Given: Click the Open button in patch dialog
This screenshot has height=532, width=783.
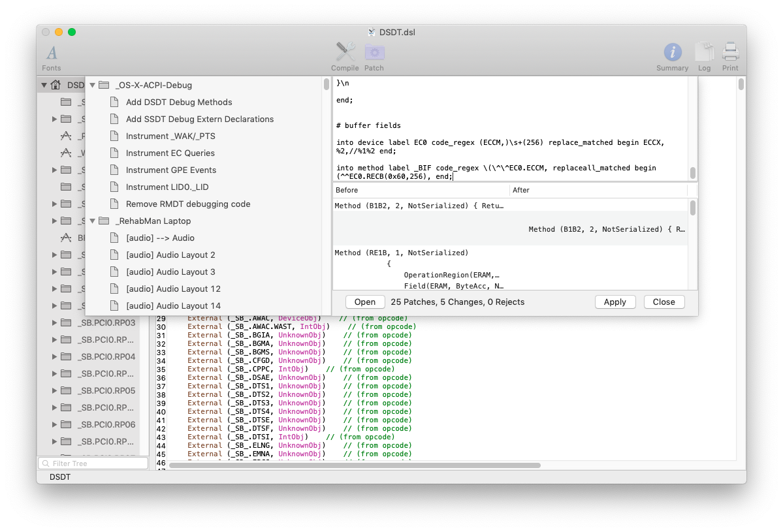Looking at the screenshot, I should pyautogui.click(x=365, y=302).
